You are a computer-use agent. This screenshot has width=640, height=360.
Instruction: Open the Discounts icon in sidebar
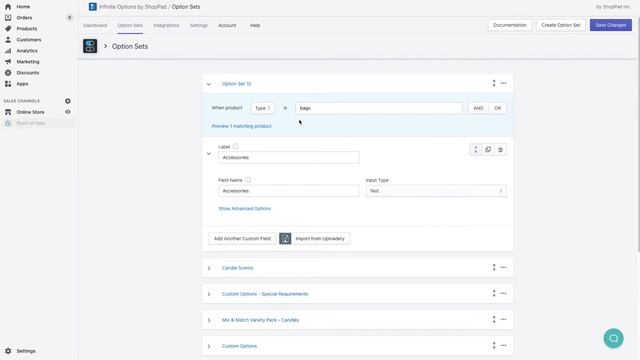[8, 73]
